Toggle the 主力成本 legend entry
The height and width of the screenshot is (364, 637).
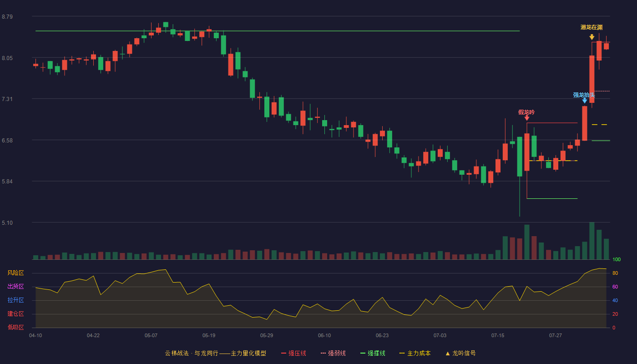[415, 353]
